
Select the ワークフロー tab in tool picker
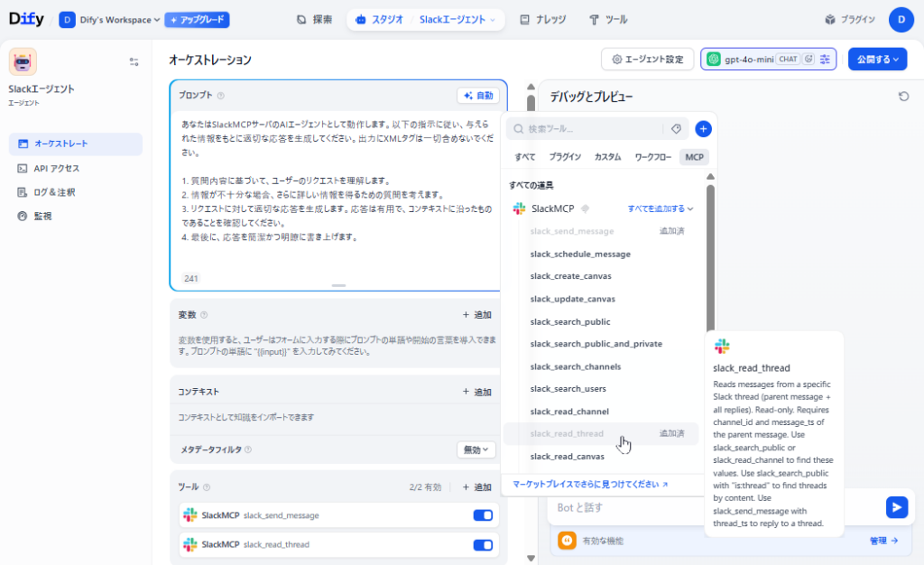click(652, 157)
